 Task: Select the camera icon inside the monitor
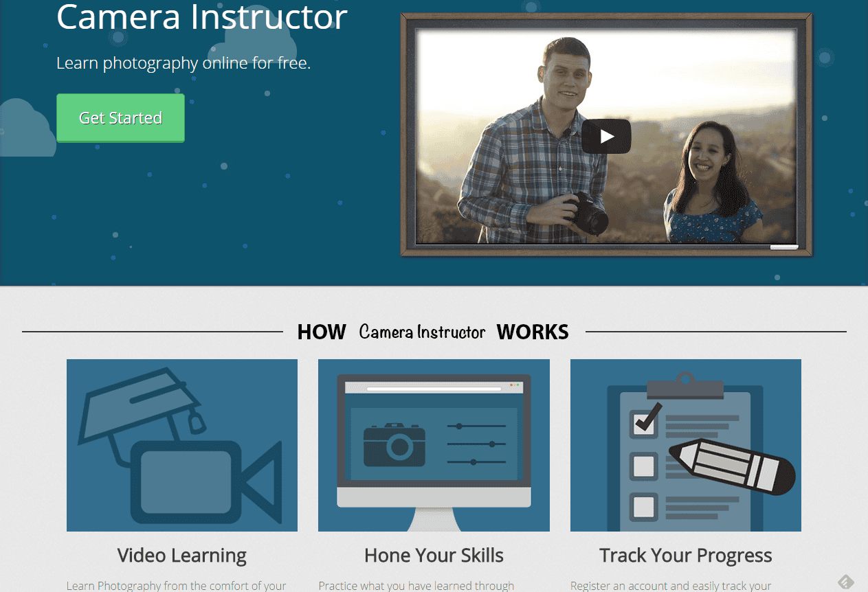[x=394, y=444]
